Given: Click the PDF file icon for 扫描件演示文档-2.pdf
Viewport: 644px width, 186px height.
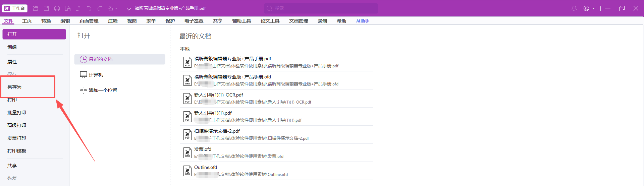Looking at the screenshot, I should 187,135.
